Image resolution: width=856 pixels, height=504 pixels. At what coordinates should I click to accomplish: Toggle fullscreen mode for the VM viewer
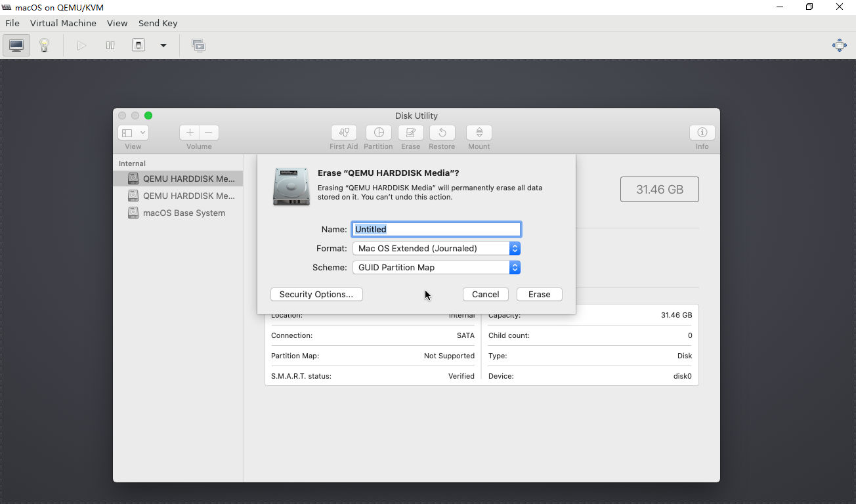(839, 45)
